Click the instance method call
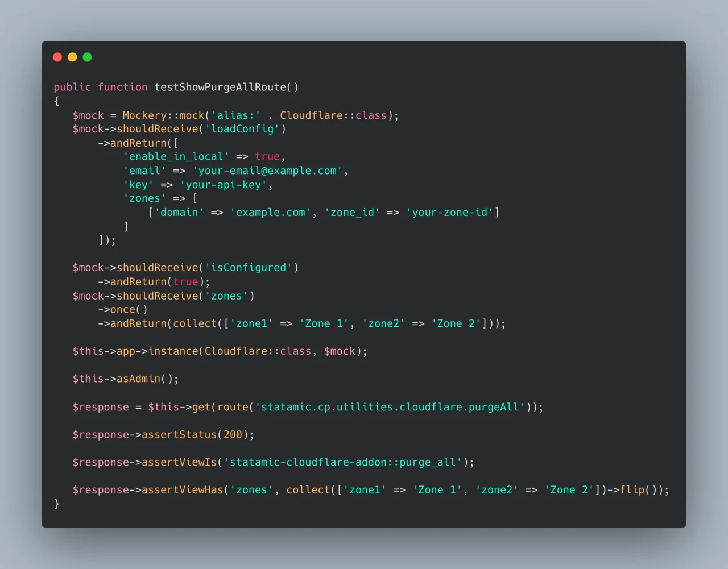728x569 pixels. (x=173, y=351)
